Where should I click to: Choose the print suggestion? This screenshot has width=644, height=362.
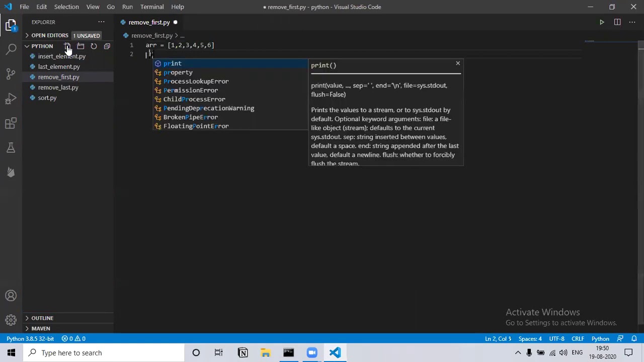(230, 63)
